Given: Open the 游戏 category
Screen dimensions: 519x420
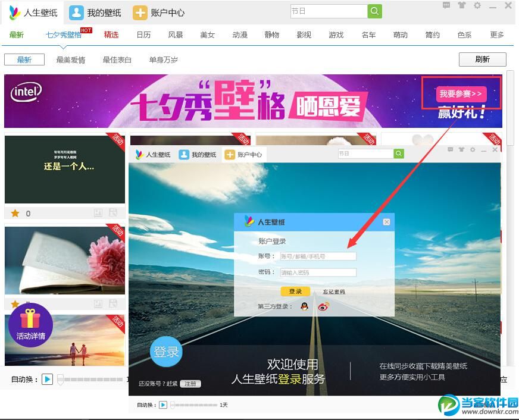Looking at the screenshot, I should (336, 35).
